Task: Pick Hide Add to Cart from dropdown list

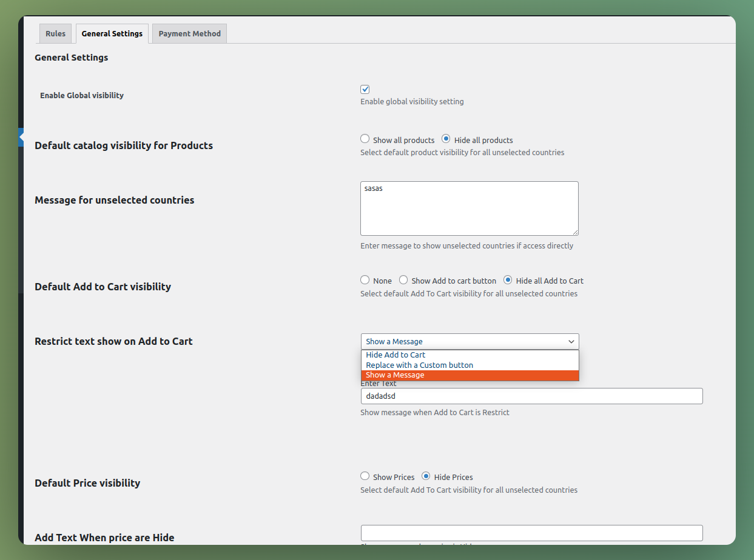Action: (396, 355)
